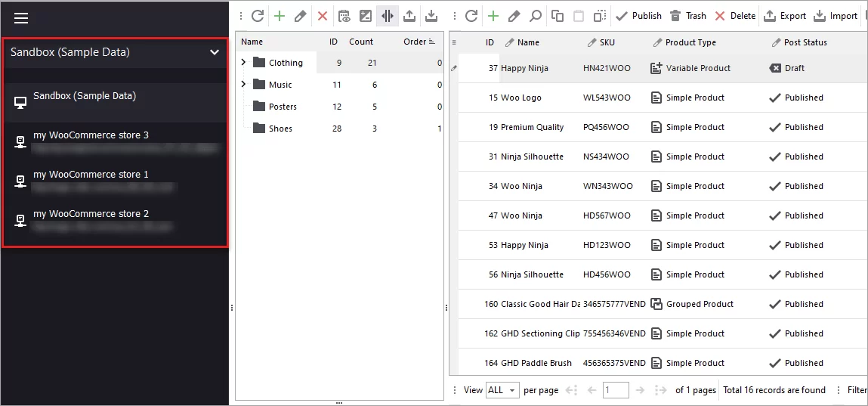Click the category image icon in categories toolbar
868x406 pixels.
pos(366,16)
